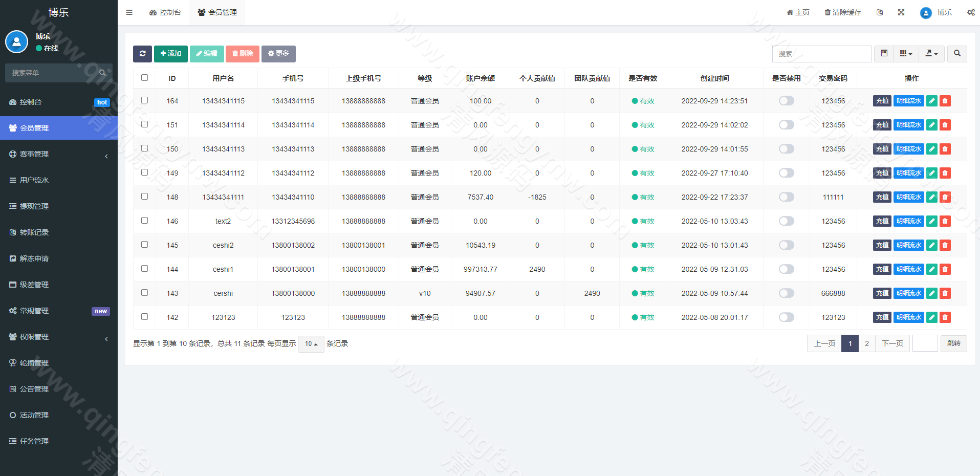The image size is (980, 476).
Task: Click the 清除缓存 cache-clearing icon
Action: [x=842, y=12]
